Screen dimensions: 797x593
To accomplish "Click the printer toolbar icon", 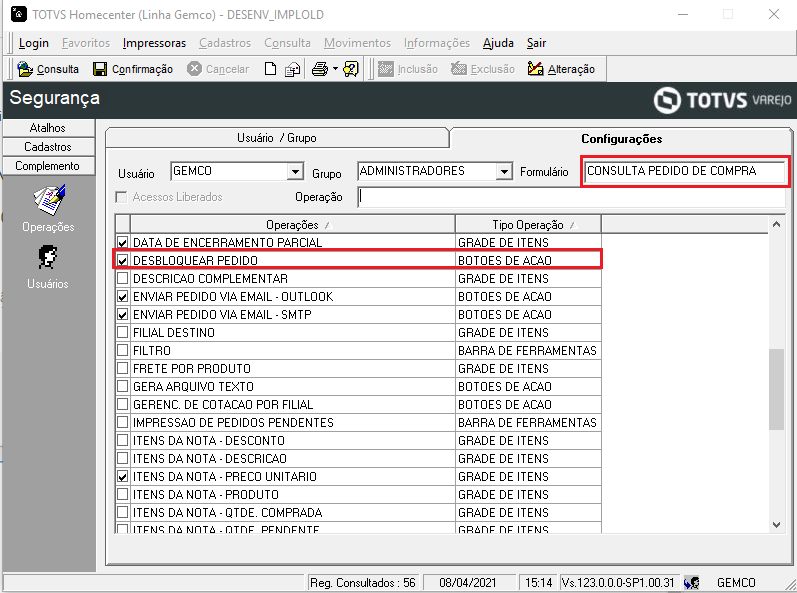I will pyautogui.click(x=320, y=69).
